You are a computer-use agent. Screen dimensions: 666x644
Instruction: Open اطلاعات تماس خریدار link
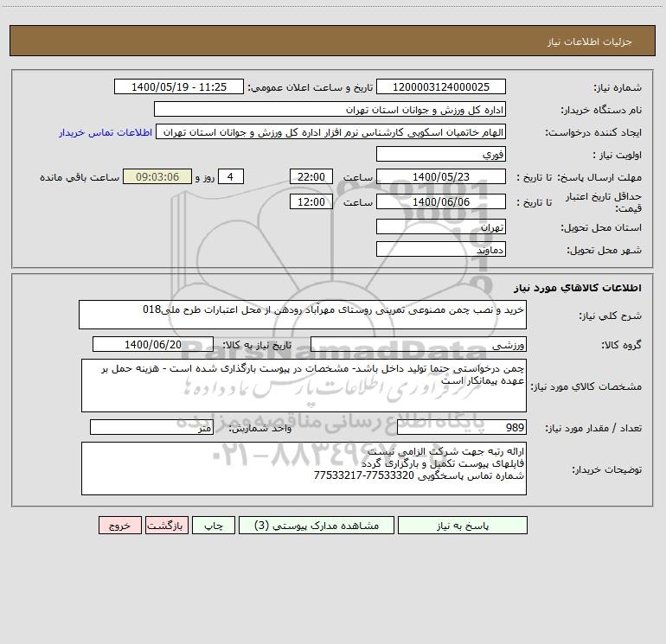click(106, 132)
